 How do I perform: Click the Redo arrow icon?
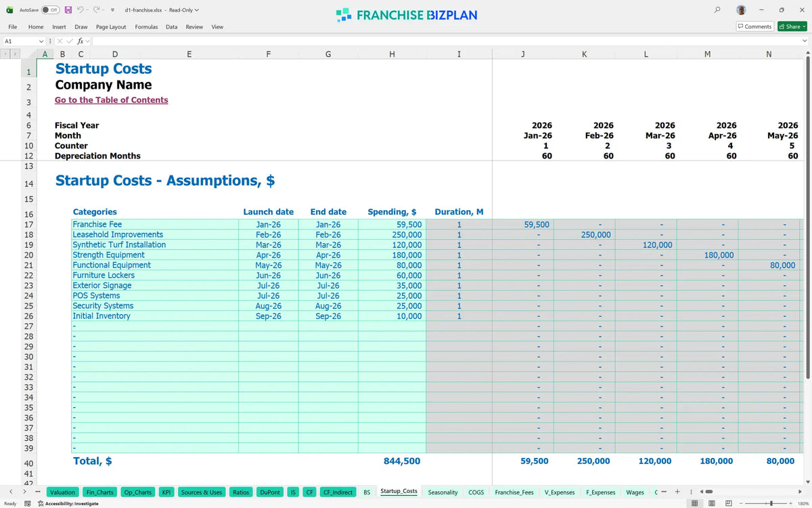point(97,10)
